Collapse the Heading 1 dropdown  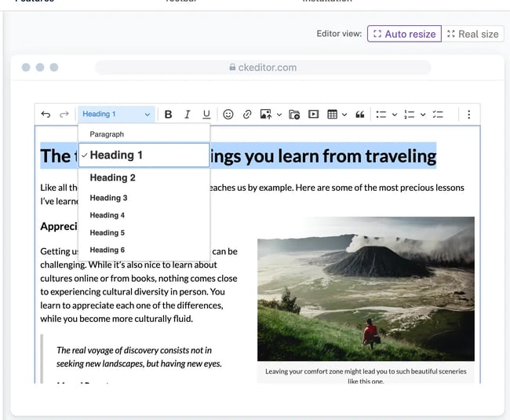click(116, 114)
